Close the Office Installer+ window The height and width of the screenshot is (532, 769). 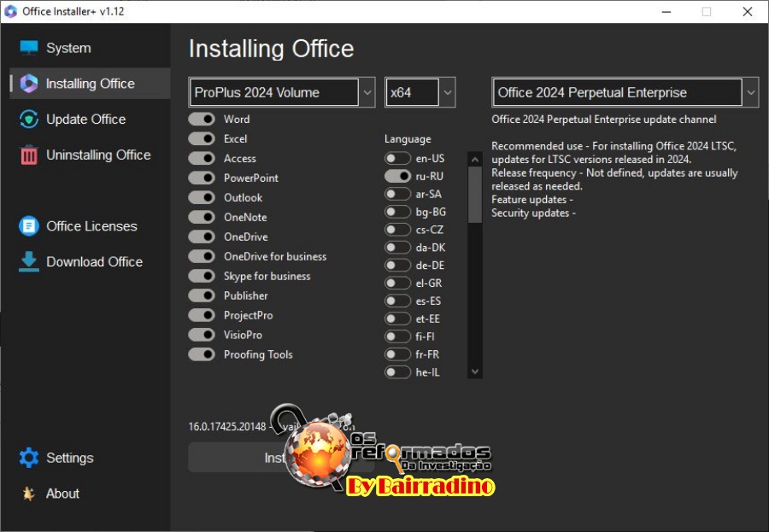[x=748, y=11]
